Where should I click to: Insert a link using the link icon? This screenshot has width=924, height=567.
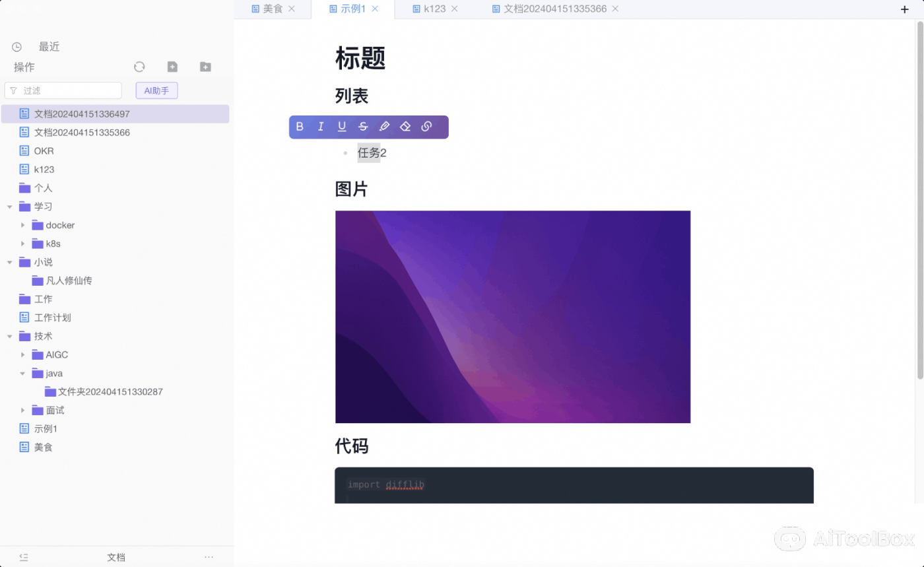pyautogui.click(x=426, y=126)
